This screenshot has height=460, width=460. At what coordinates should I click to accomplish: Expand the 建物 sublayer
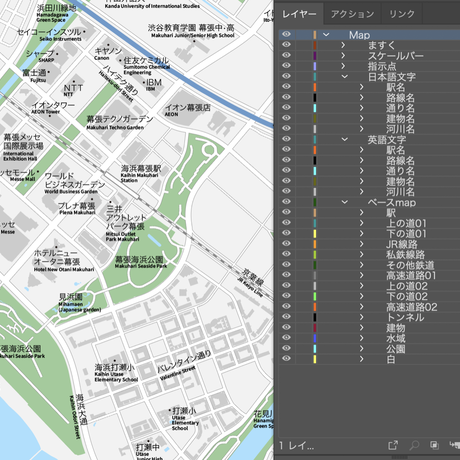tap(362, 328)
